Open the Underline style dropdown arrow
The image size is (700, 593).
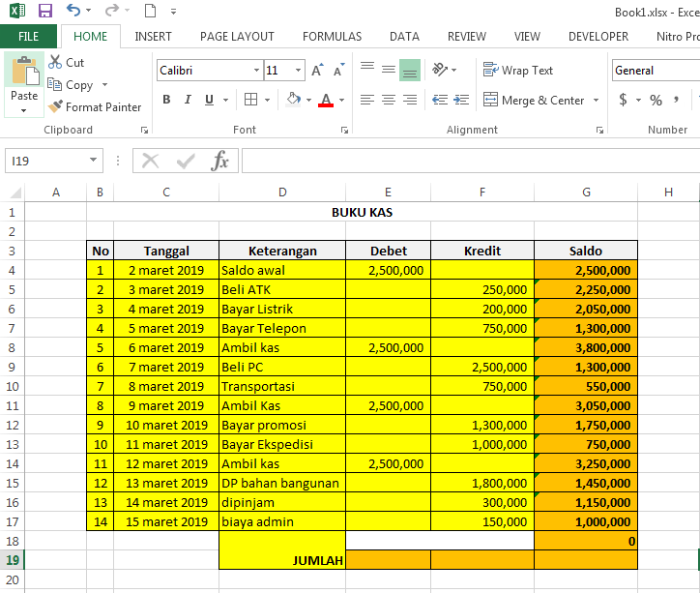pos(225,100)
